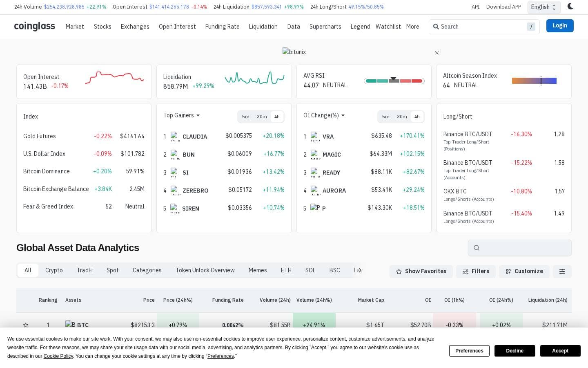Image resolution: width=588 pixels, height=368 pixels.
Task: Click the AVG RSI gauge bar
Action: [394, 81]
